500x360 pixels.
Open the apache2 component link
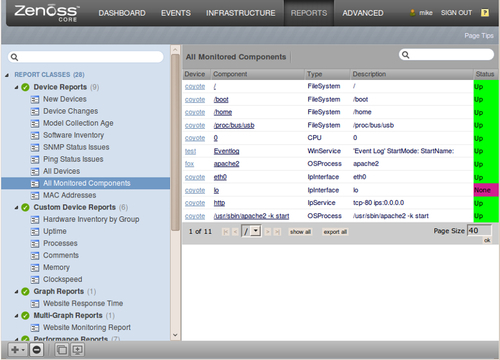pos(226,164)
